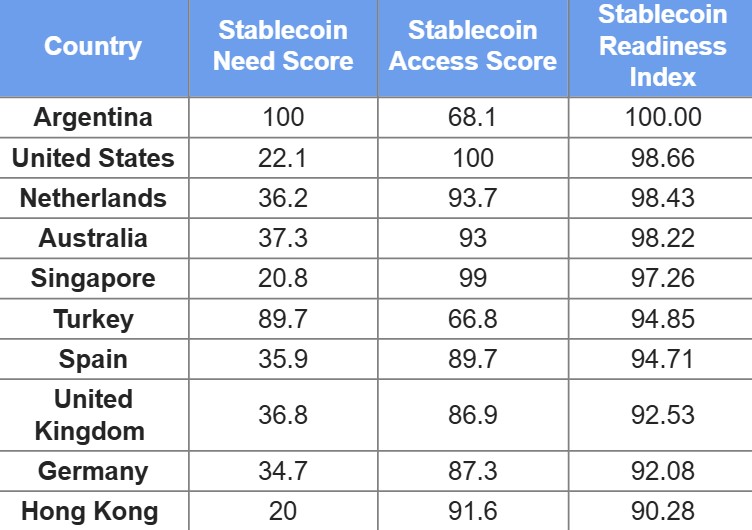Select the Stablecoin Readiness Index header
Viewport: 752px width, 530px height.
pos(663,46)
